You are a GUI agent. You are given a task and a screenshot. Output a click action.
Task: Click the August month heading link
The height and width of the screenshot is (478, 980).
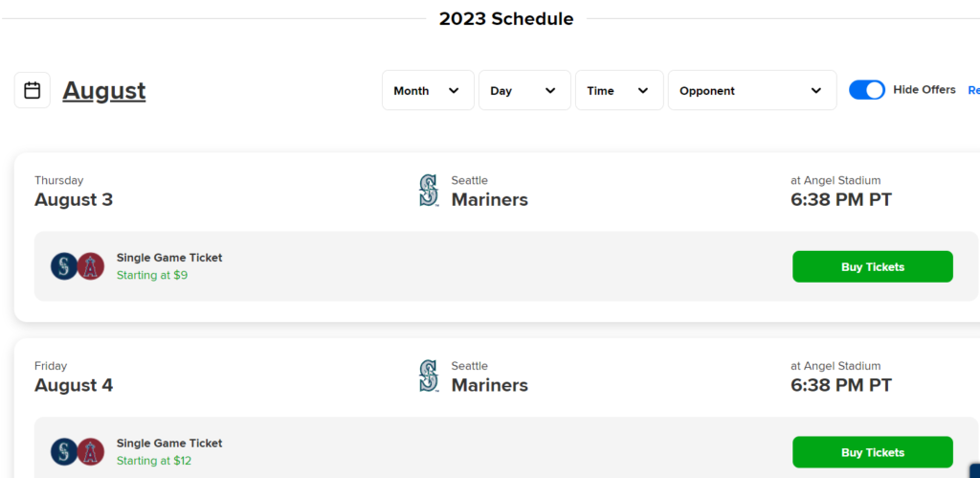coord(104,91)
